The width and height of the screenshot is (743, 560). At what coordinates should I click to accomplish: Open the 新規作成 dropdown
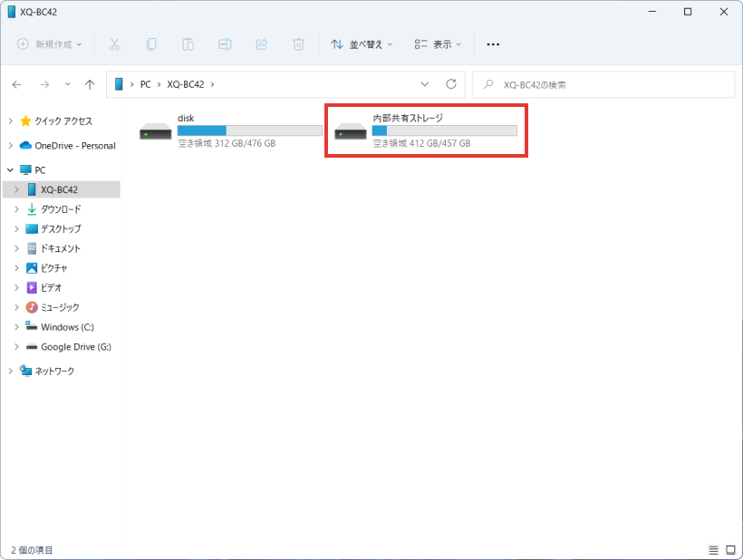click(x=50, y=44)
